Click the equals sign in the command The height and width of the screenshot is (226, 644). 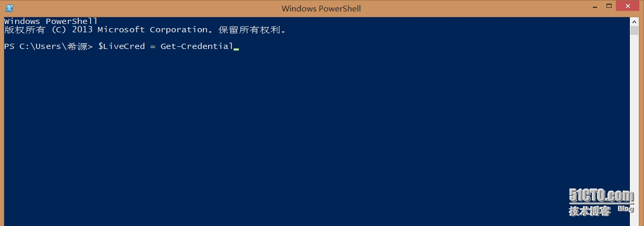point(153,46)
